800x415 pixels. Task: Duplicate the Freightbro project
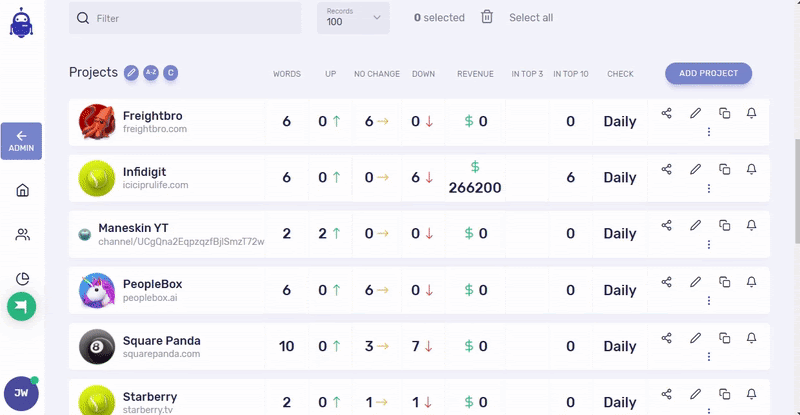(724, 113)
